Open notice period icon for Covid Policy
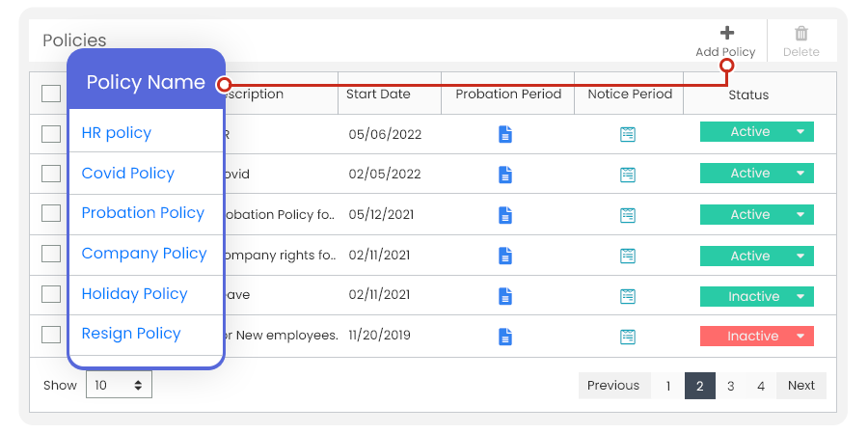Screen dimensions: 868x433 click(x=627, y=175)
